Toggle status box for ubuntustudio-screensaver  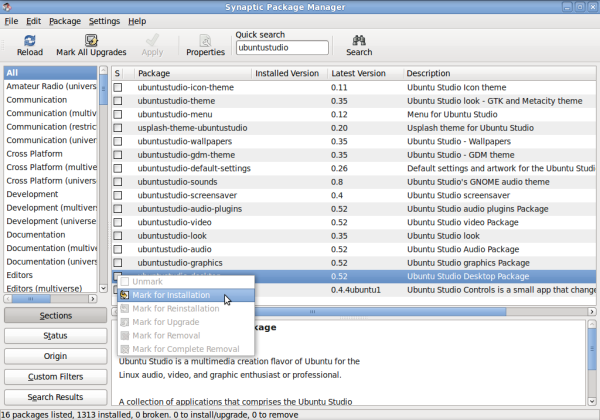point(118,195)
